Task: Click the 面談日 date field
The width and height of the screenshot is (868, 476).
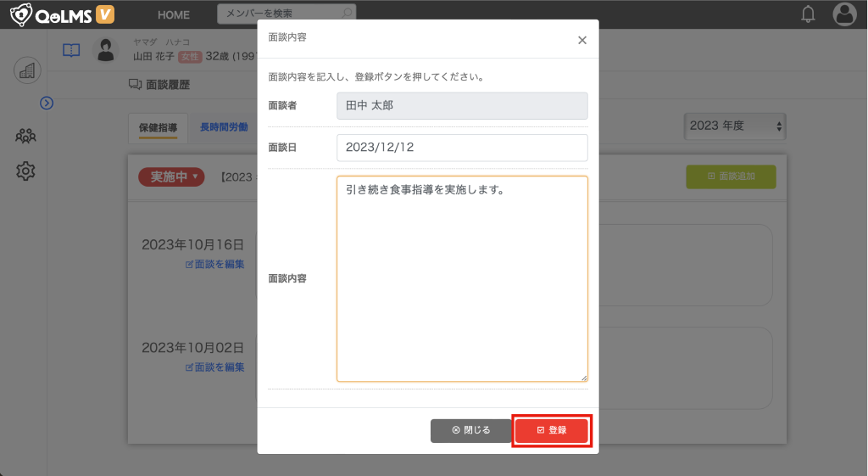Action: (461, 147)
